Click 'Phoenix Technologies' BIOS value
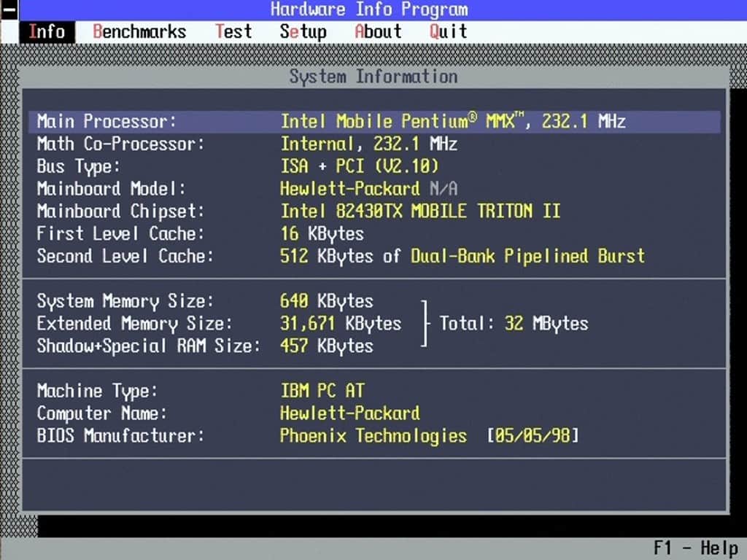 pyautogui.click(x=373, y=436)
